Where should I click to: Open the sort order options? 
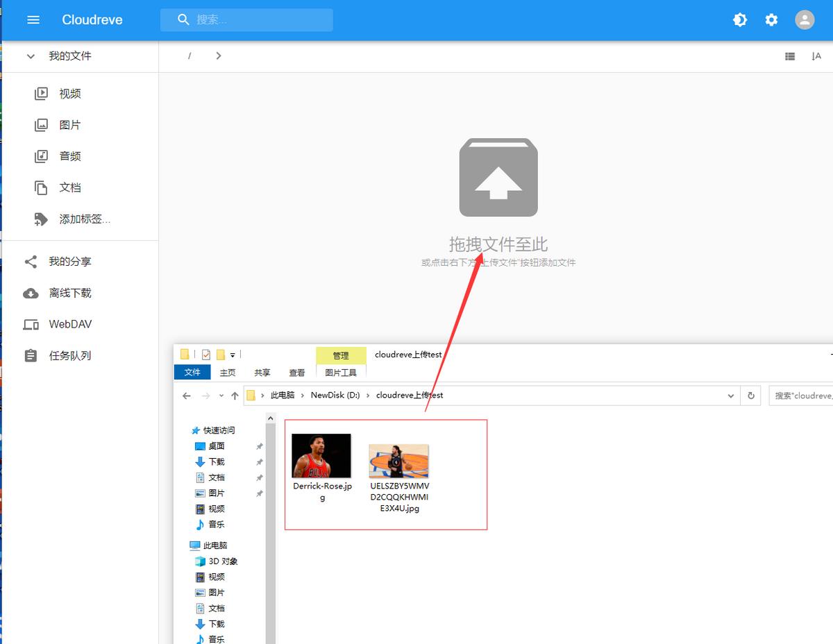816,56
